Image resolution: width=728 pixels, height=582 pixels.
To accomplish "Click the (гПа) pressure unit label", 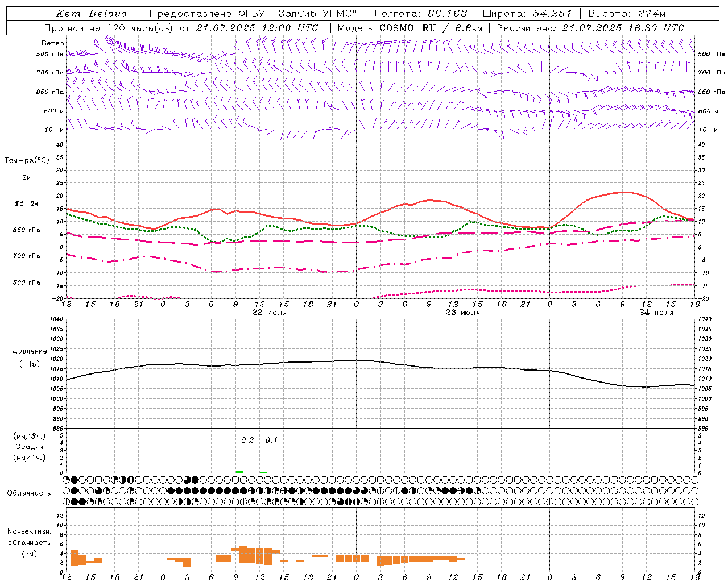I will click(x=30, y=364).
